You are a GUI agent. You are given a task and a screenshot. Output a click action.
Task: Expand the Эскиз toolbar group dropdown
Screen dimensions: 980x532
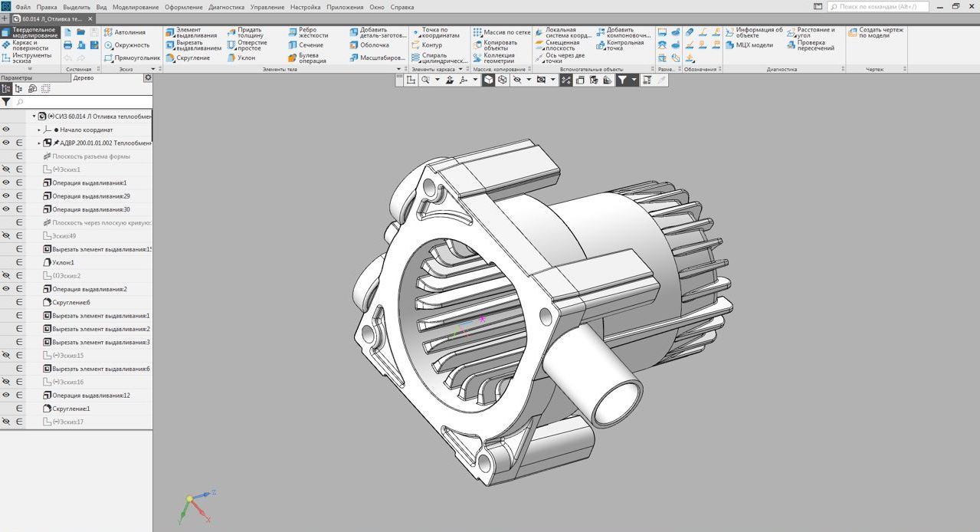151,69
